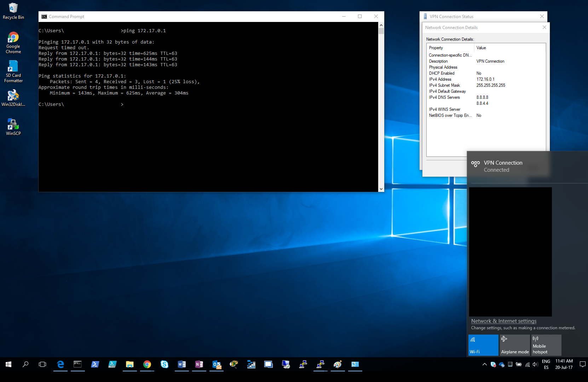588x382 pixels.
Task: Click the volume speaker tray icon
Action: (535, 364)
